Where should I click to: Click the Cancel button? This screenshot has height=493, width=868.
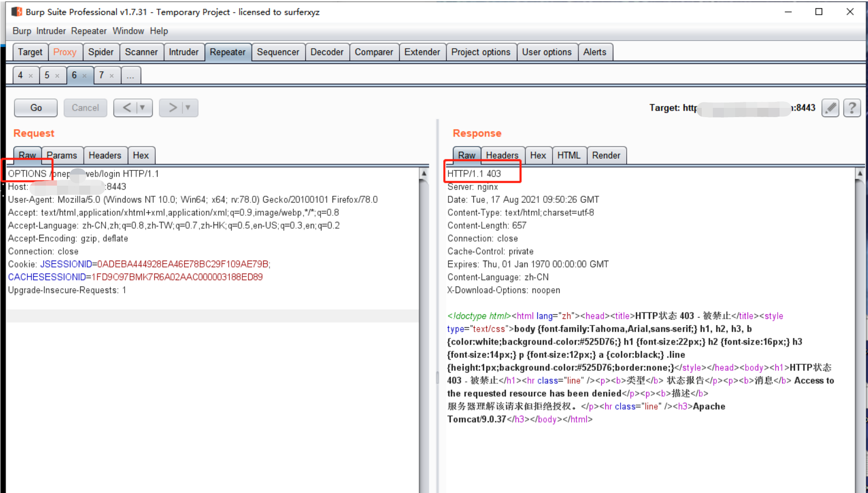click(x=85, y=108)
